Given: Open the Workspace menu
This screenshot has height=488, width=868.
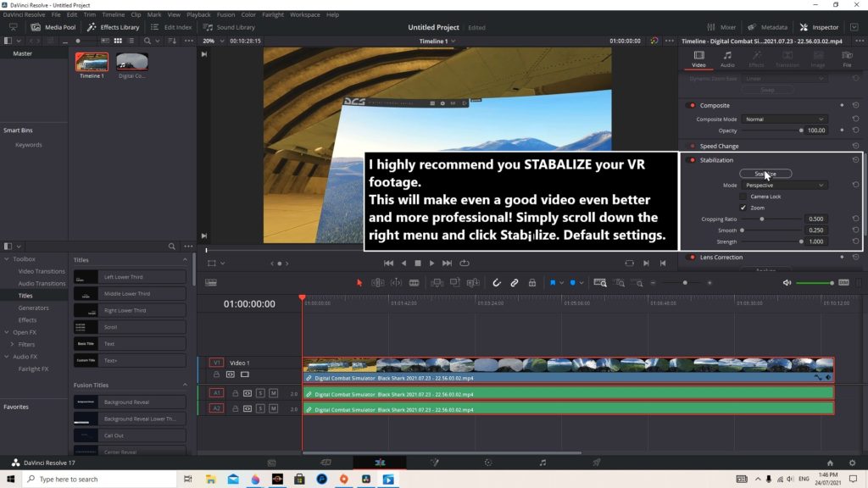Looking at the screenshot, I should click(x=305, y=14).
